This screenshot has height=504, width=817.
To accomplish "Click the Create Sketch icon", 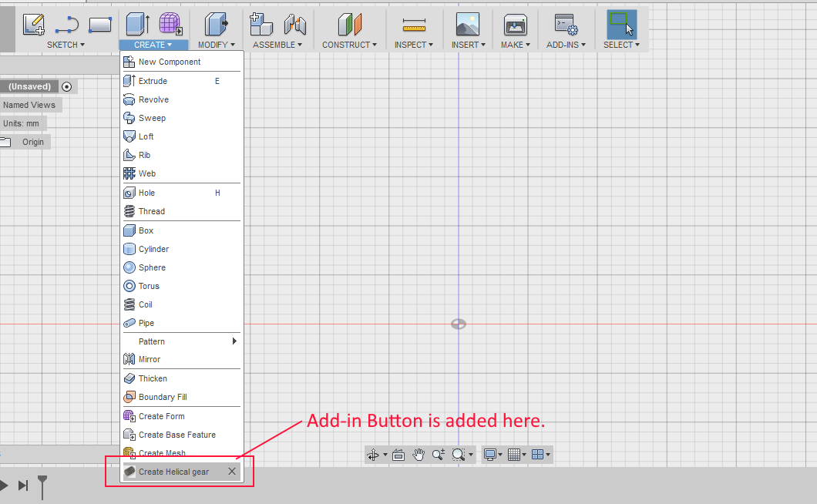I will tap(34, 25).
